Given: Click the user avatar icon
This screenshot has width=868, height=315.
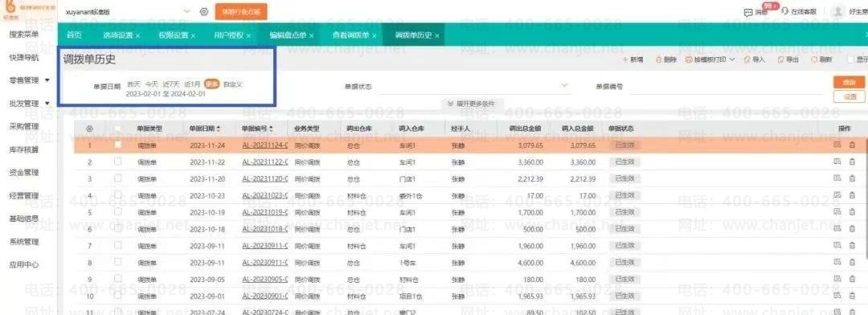Looking at the screenshot, I should [839, 11].
